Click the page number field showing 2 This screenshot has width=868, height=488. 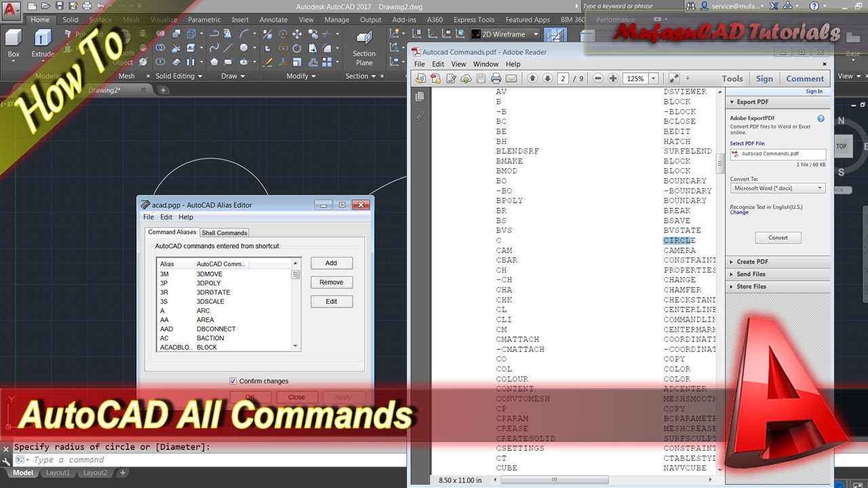563,79
